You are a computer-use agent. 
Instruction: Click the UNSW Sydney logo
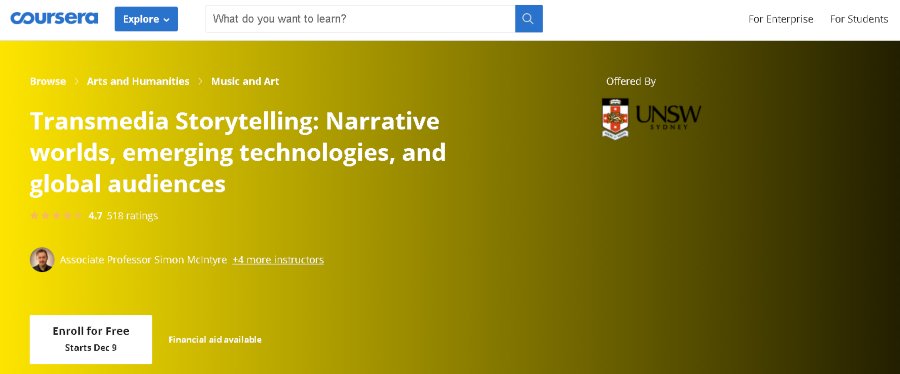point(651,118)
